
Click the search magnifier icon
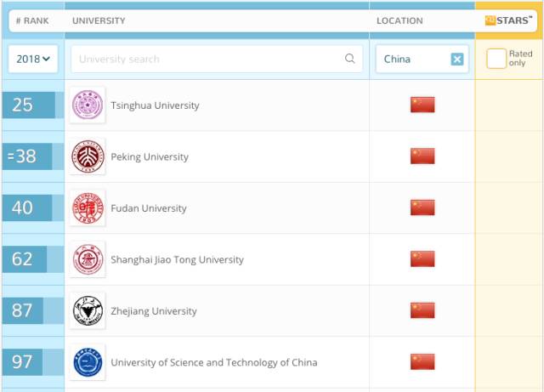[x=350, y=59]
